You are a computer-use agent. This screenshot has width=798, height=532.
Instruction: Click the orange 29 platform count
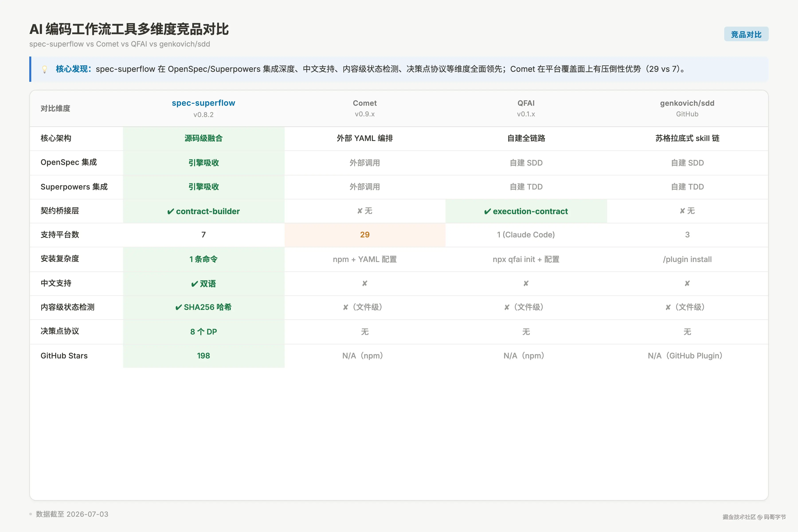tap(365, 235)
